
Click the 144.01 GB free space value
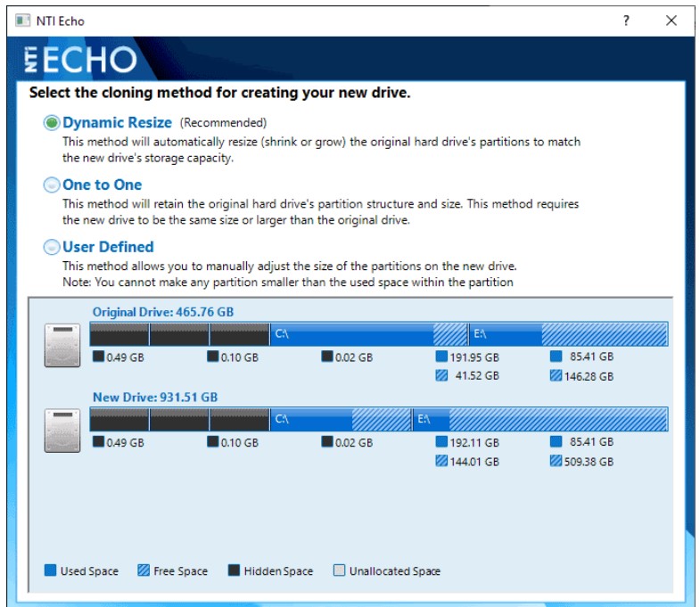(474, 462)
